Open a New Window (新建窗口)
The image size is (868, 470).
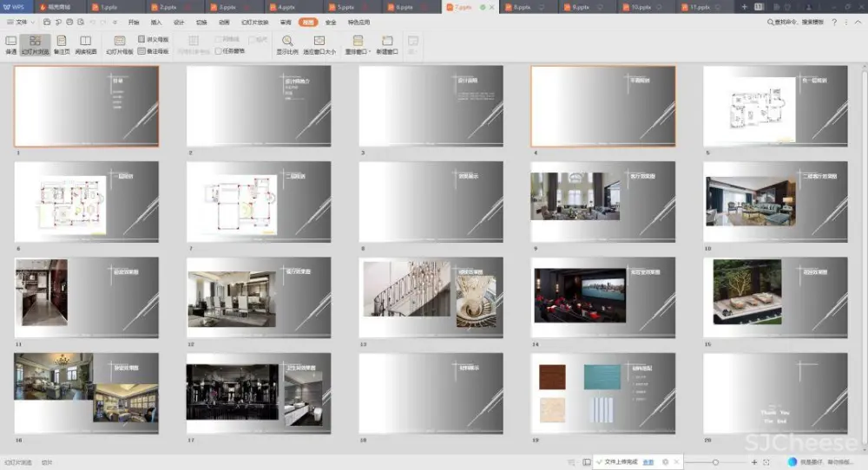coord(387,44)
